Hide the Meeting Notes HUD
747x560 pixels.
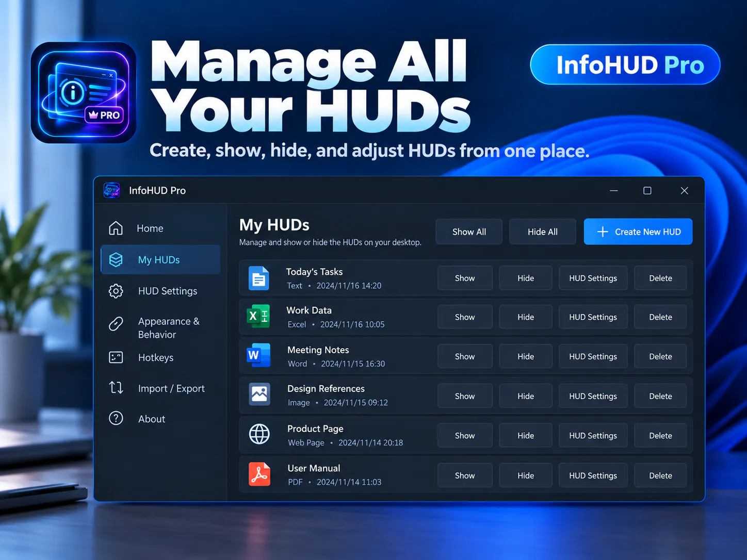[526, 356]
